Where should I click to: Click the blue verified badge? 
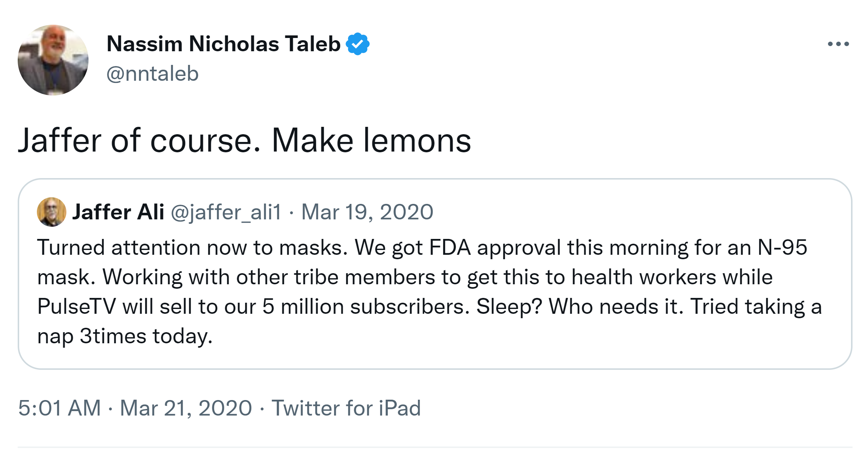[357, 44]
